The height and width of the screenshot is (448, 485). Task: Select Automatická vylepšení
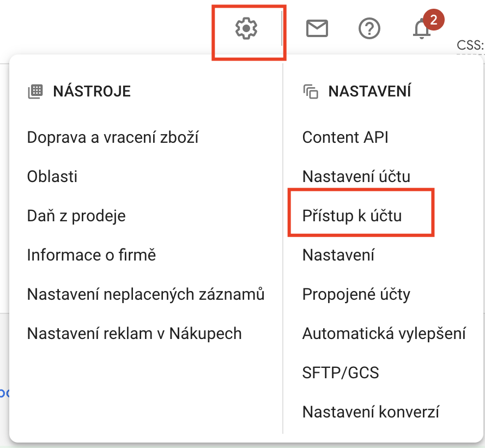point(384,334)
